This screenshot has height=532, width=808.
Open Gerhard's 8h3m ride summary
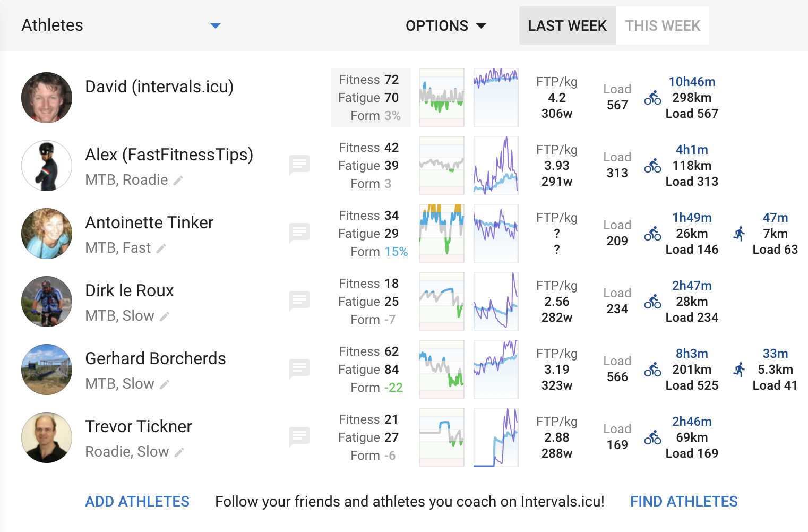(x=691, y=354)
